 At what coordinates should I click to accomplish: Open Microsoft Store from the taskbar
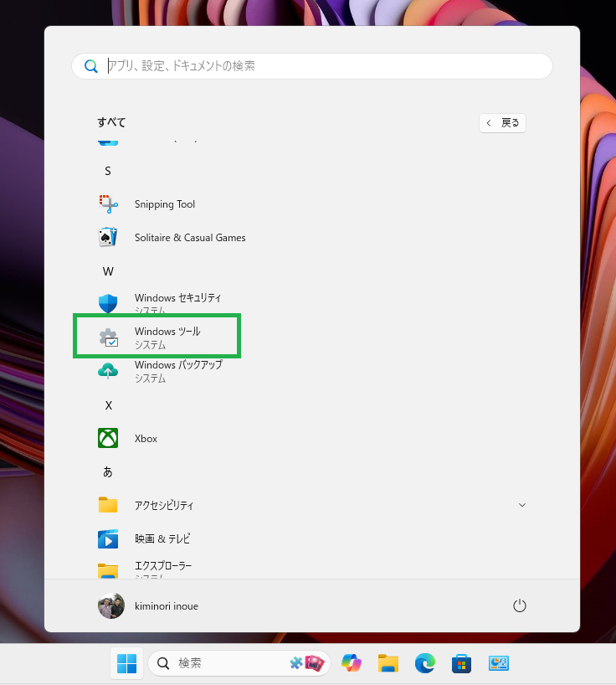tap(461, 663)
